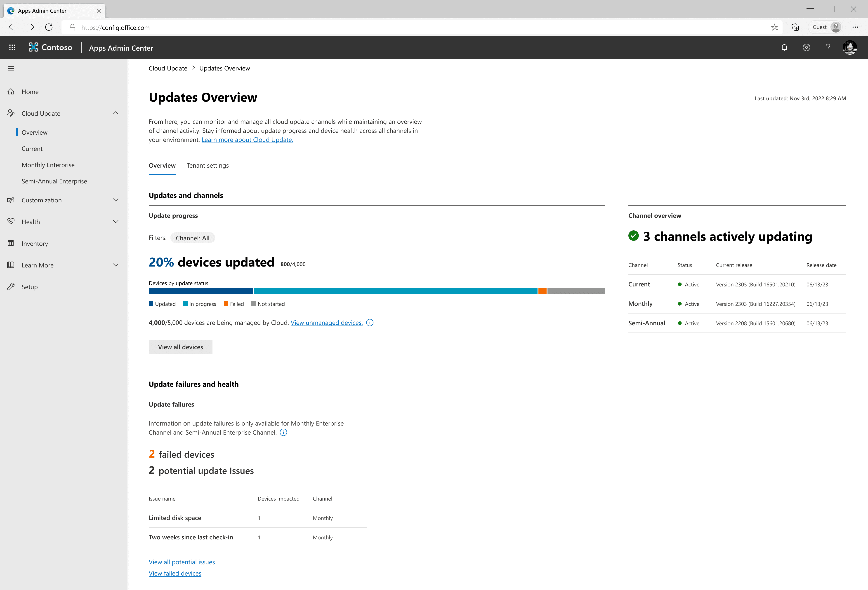Click the orange Failed segment of status bar
This screenshot has width=868, height=590.
coord(542,291)
